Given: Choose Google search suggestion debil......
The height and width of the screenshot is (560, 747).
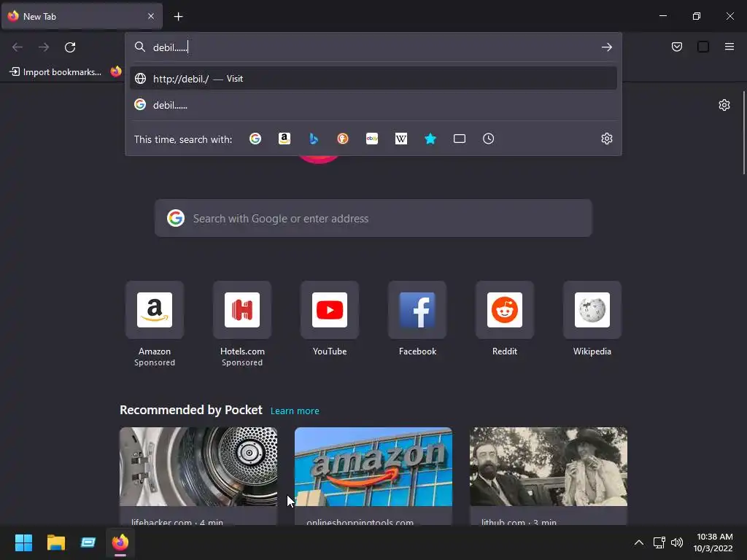Looking at the screenshot, I should click(373, 105).
